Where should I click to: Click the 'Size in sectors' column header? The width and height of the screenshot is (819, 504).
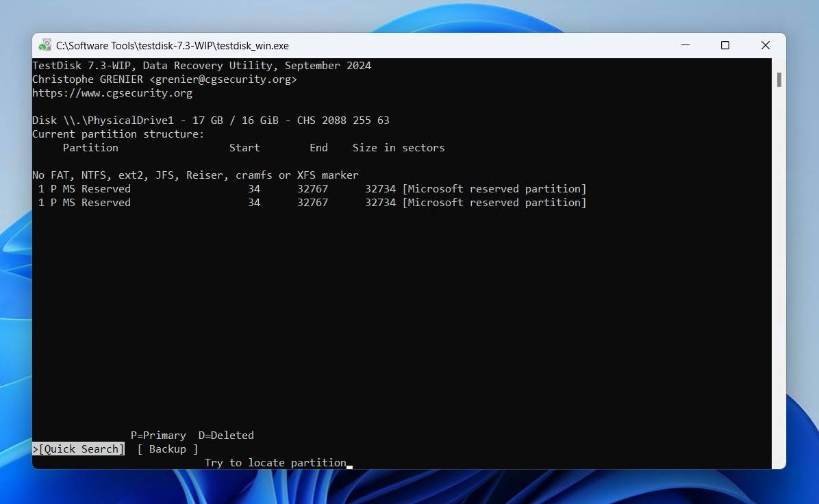pyautogui.click(x=399, y=148)
